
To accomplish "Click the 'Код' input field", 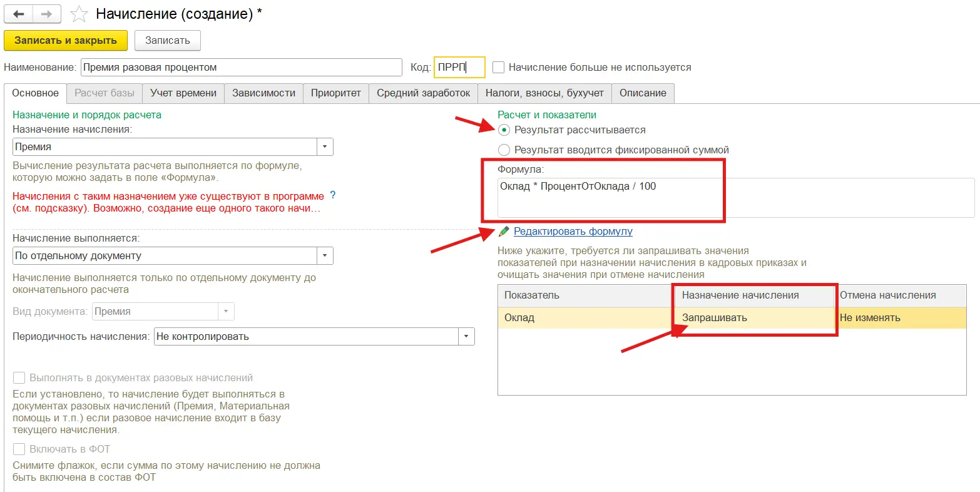I will [459, 68].
